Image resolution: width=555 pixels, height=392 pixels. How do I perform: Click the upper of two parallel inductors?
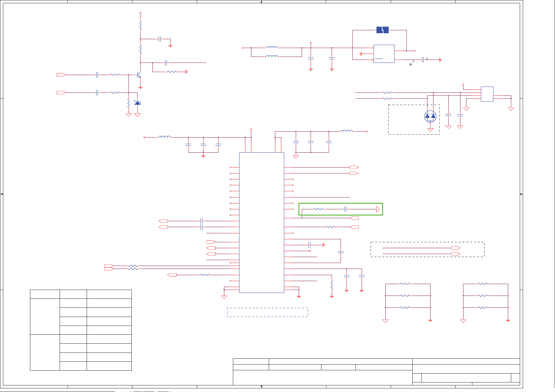tap(272, 48)
